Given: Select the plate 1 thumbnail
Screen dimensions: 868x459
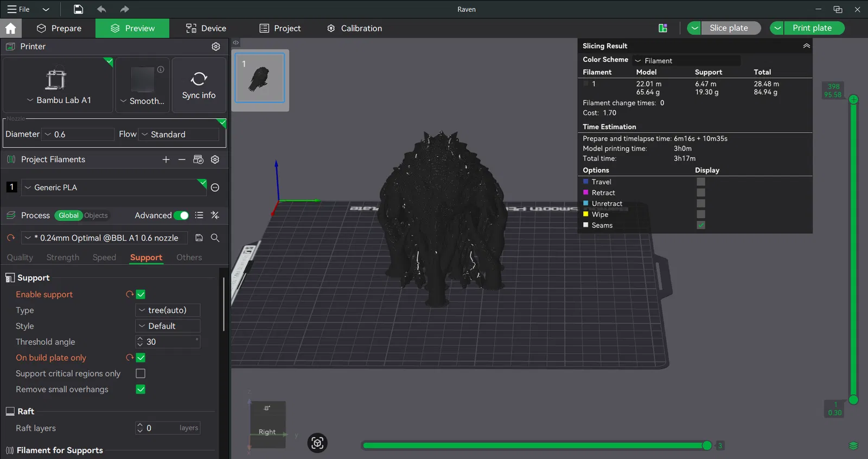Looking at the screenshot, I should (260, 78).
